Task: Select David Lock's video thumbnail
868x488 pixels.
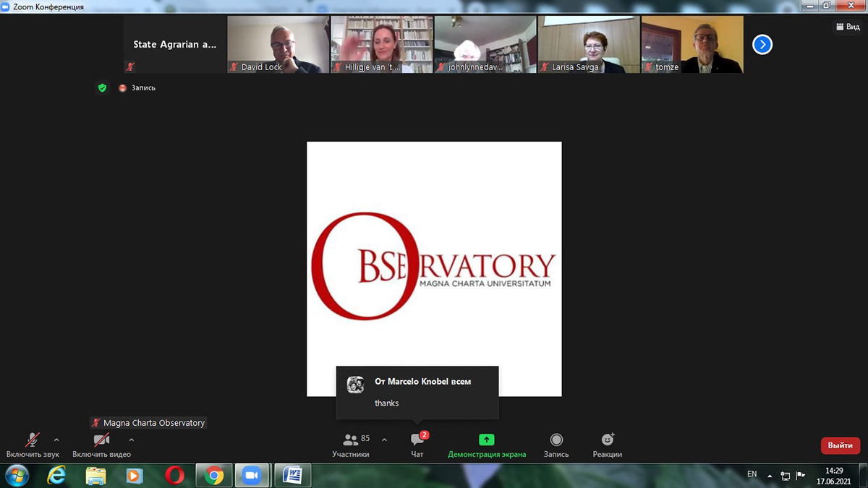Action: 278,45
